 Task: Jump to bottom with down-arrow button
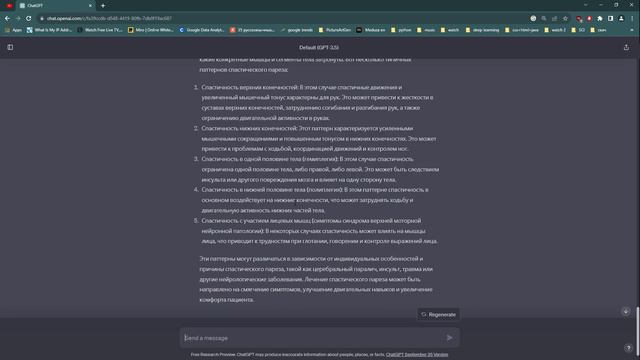click(626, 311)
